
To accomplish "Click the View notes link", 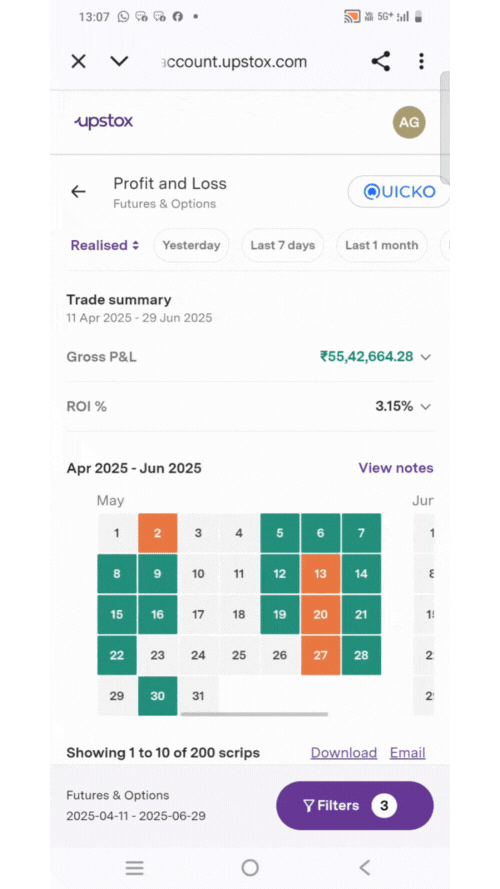I will click(x=396, y=468).
